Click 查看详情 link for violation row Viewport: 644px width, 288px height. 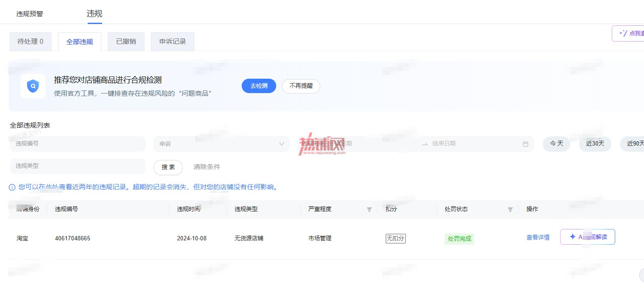click(538, 237)
